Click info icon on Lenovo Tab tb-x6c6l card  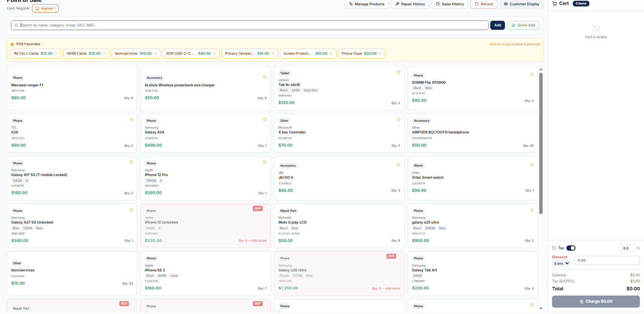(x=398, y=72)
